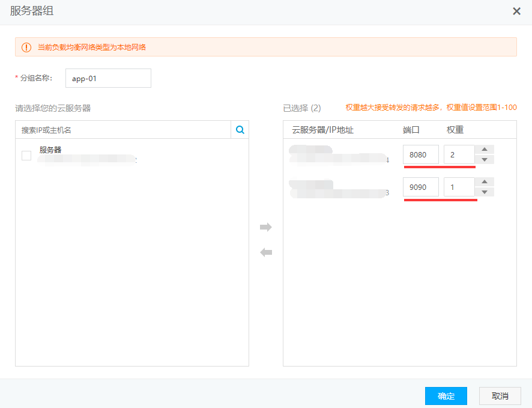Click the left arrow to remove server
Screen dimensions: 532x408
click(x=265, y=252)
